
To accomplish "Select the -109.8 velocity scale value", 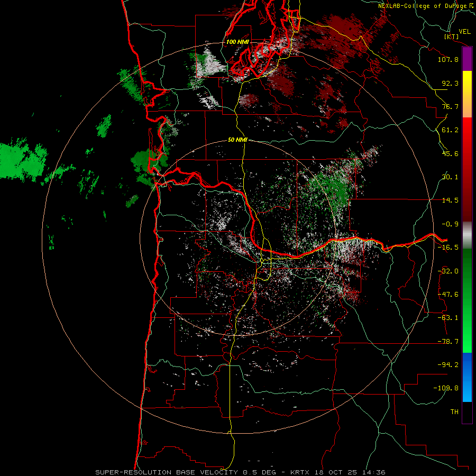I will pyautogui.click(x=446, y=388).
